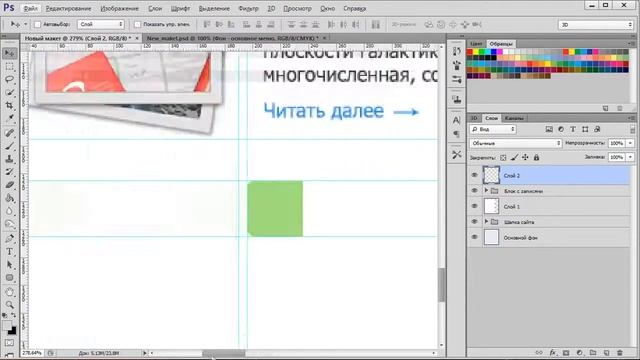Expand the Шапка сайта group
The width and height of the screenshot is (640, 360).
coord(486,222)
